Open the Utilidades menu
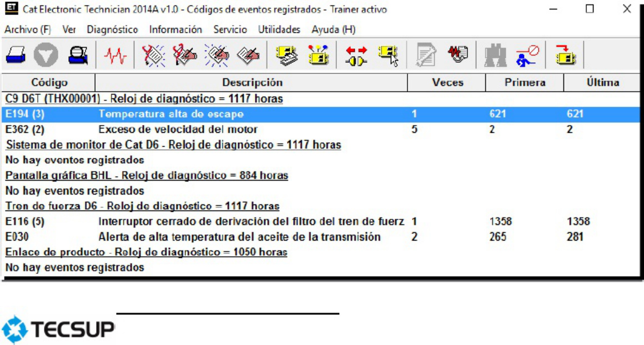This screenshot has height=345, width=644. pyautogui.click(x=279, y=29)
